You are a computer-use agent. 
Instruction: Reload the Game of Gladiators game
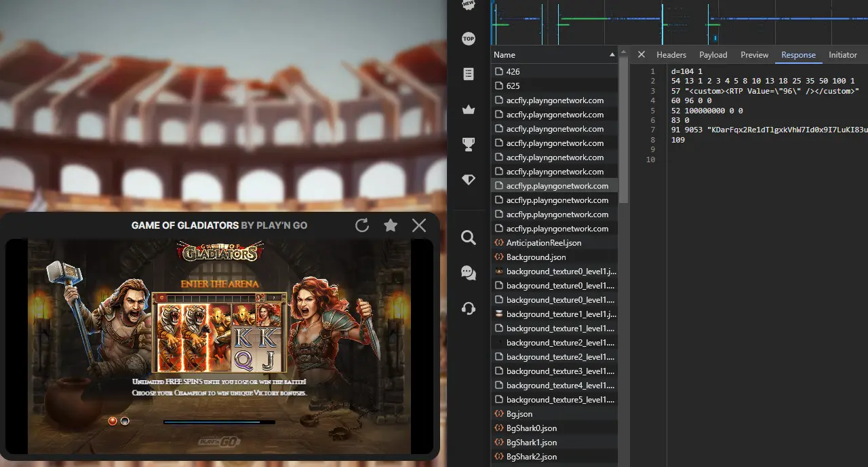pyautogui.click(x=362, y=225)
